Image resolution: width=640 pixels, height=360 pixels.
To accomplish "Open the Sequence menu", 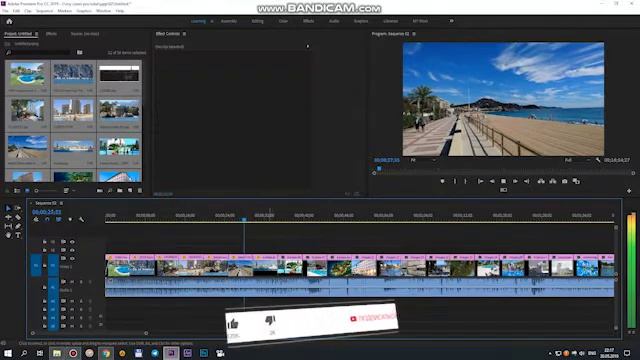I will click(x=44, y=11).
